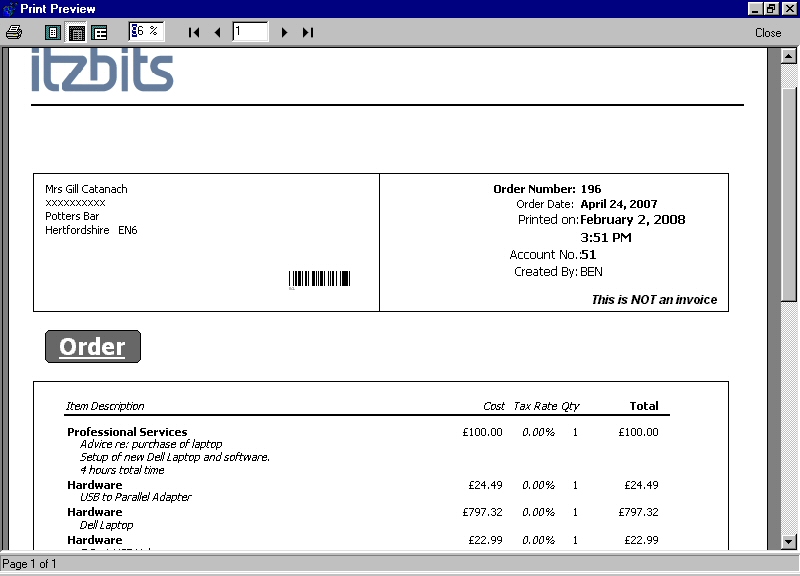Switch to single-page view icon
This screenshot has height=576, width=800.
click(x=53, y=32)
